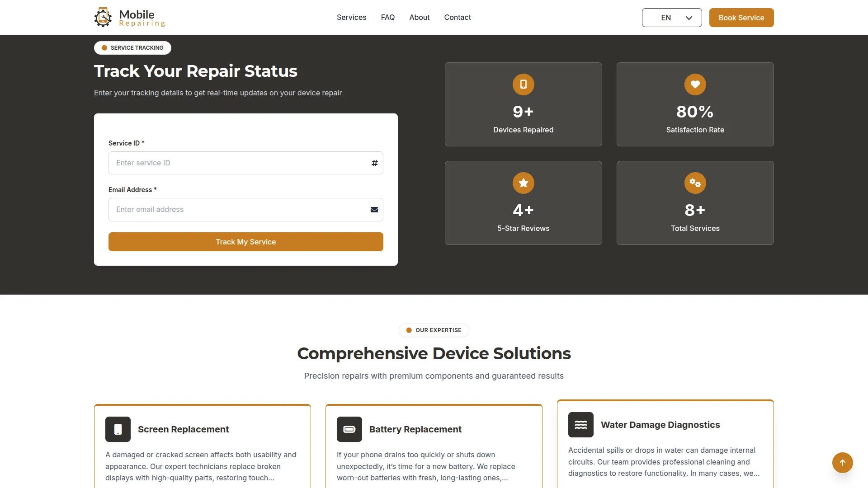Click the envelope icon in the email field

tap(374, 210)
